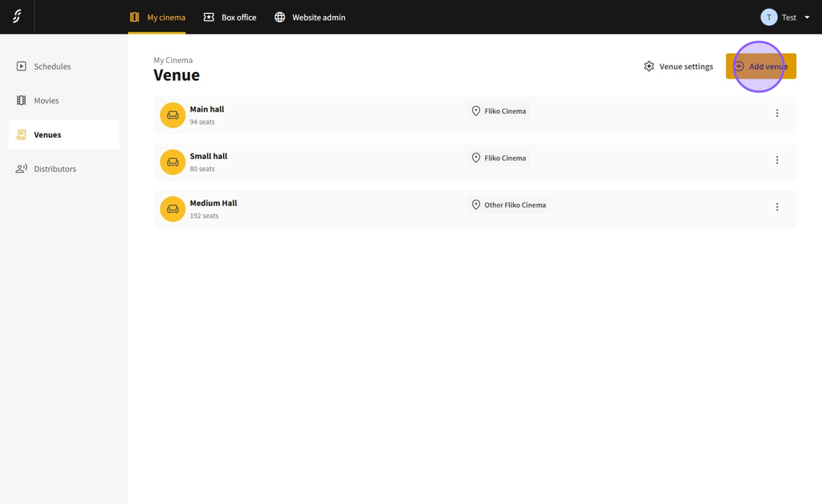Click the Medium Hall venue name
Image resolution: width=822 pixels, height=504 pixels.
pyautogui.click(x=213, y=203)
